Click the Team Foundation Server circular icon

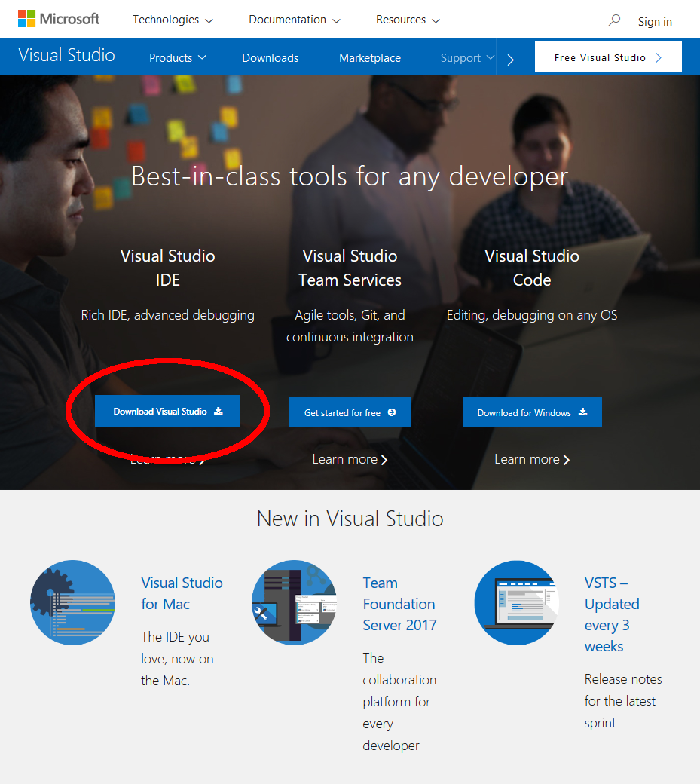[x=295, y=602]
